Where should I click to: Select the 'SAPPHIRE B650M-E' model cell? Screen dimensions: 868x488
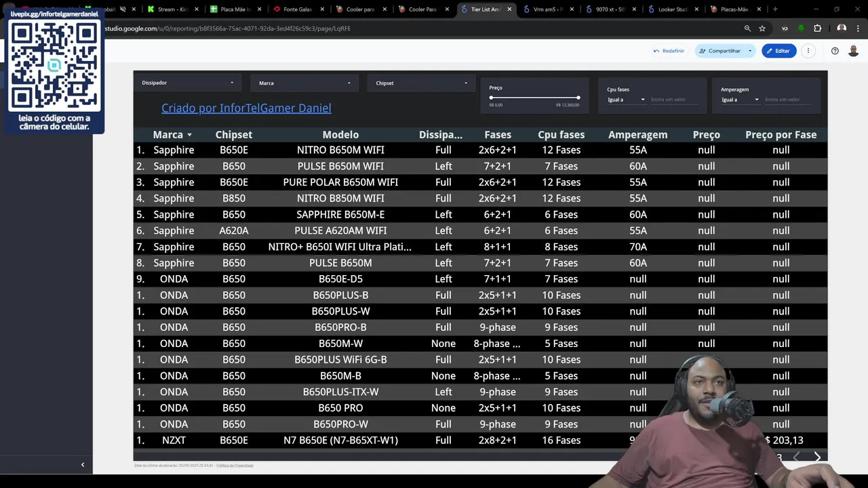click(340, 214)
